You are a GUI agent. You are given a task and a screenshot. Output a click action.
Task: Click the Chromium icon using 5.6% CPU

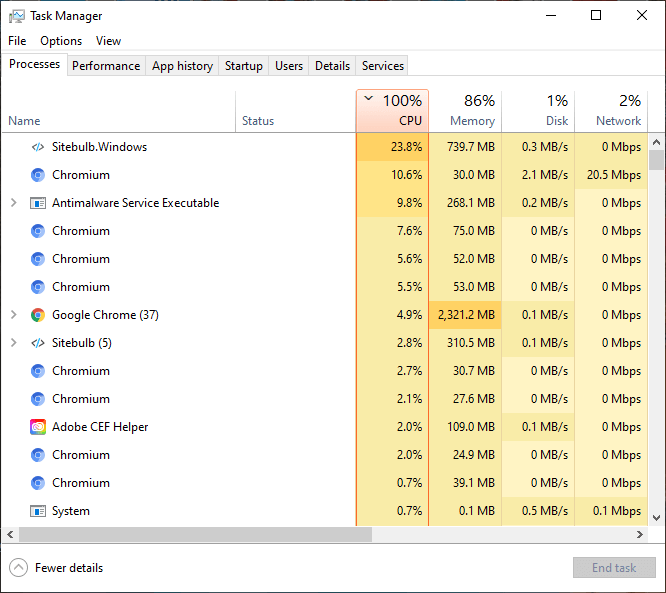pos(38,259)
